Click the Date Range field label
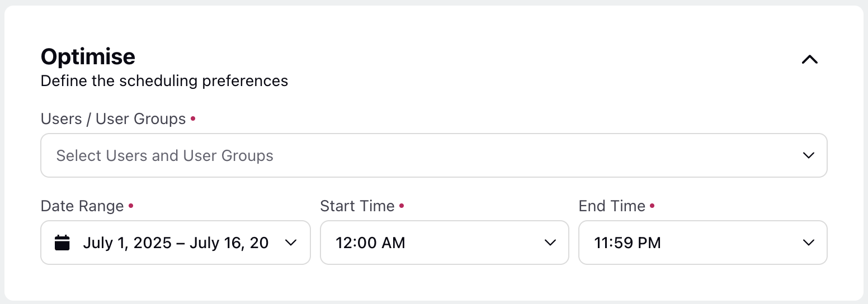Viewport: 868px width, 304px height. pyautogui.click(x=82, y=206)
